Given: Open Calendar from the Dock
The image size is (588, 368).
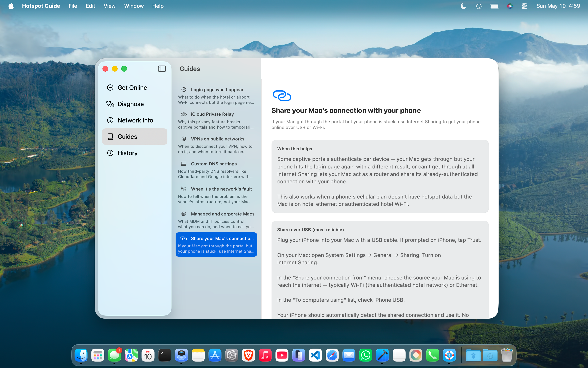Looking at the screenshot, I should [148, 355].
